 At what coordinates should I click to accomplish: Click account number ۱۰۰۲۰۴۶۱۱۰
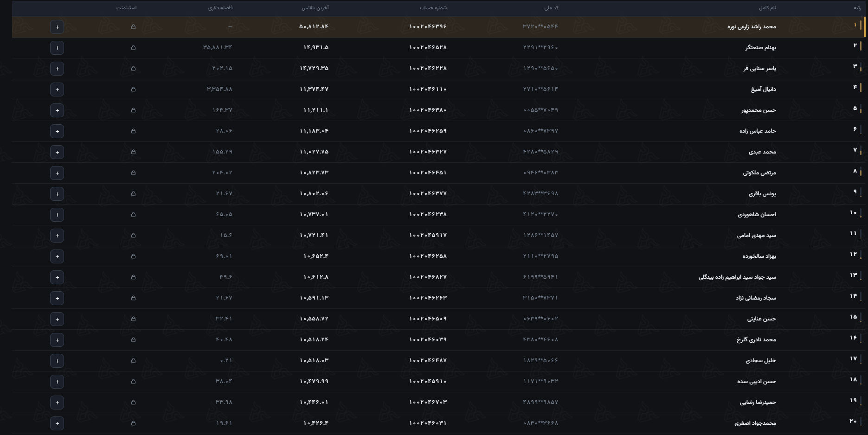pos(428,89)
